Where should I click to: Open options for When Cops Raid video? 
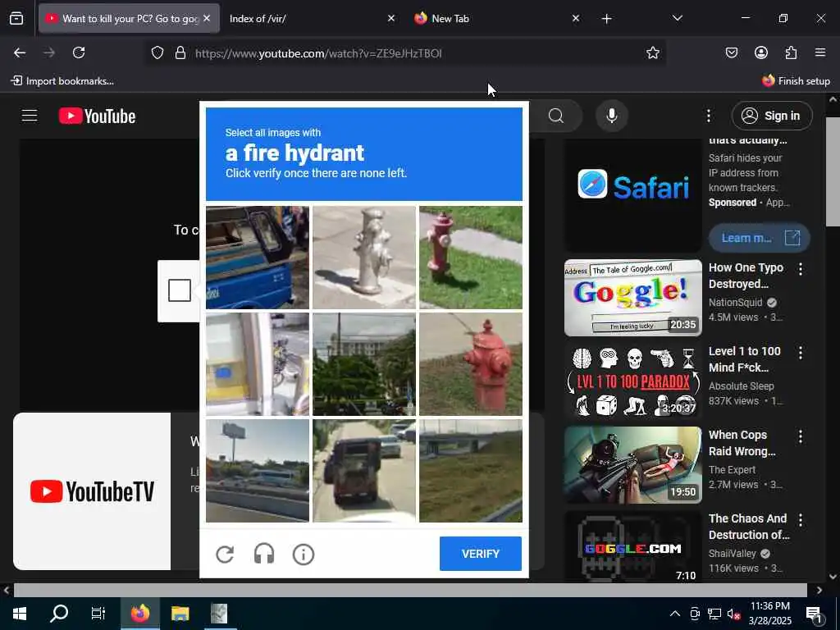tap(801, 436)
